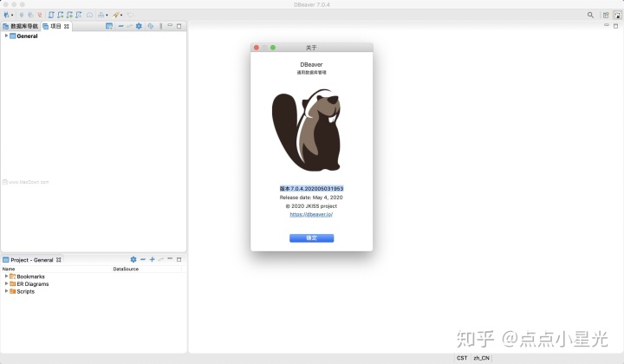
Task: Switch to the 数据库导航 tab
Action: 21,26
